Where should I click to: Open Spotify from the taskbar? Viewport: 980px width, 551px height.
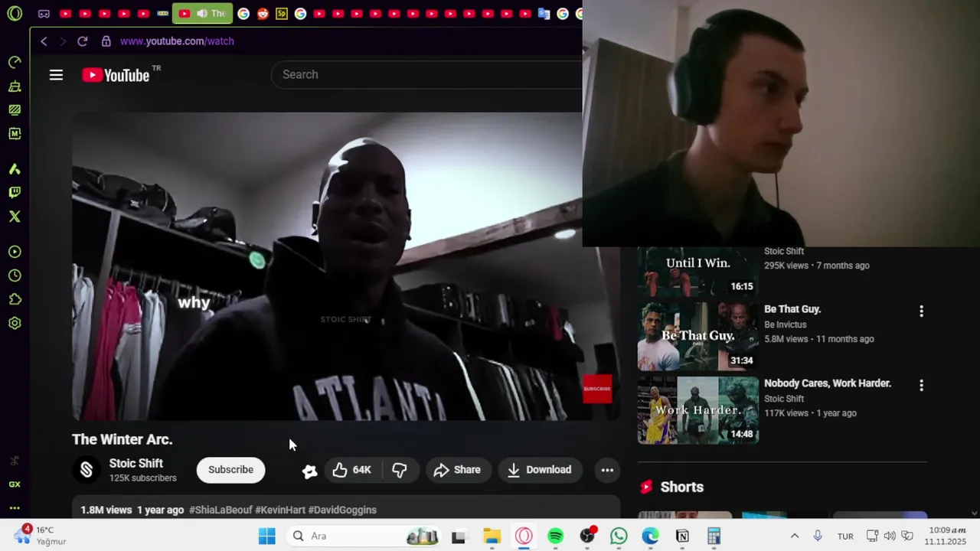(556, 536)
